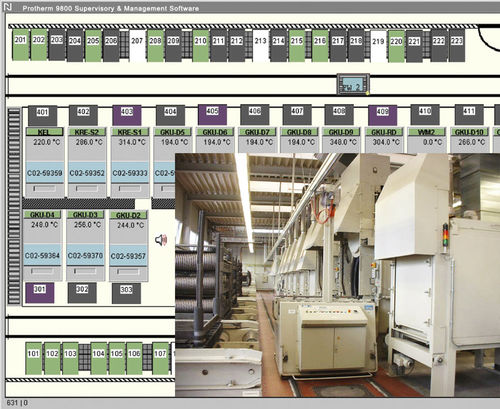Click the PW 2 transfer car icon

[353, 84]
